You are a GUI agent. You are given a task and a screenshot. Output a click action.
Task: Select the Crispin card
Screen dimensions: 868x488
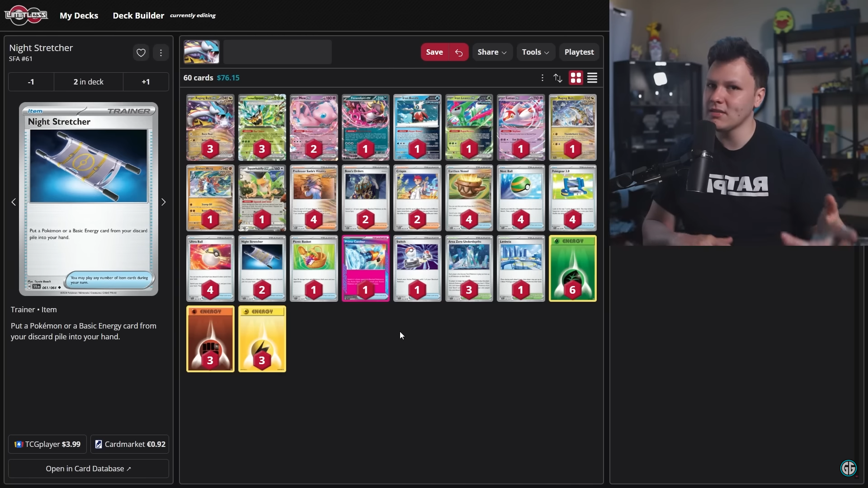[417, 198]
